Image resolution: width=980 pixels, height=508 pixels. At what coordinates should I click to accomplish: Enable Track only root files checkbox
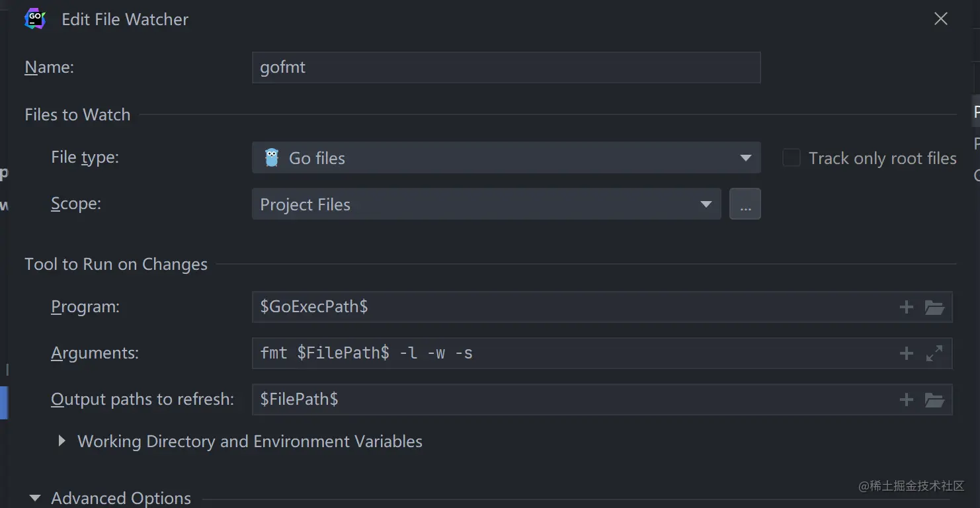791,158
